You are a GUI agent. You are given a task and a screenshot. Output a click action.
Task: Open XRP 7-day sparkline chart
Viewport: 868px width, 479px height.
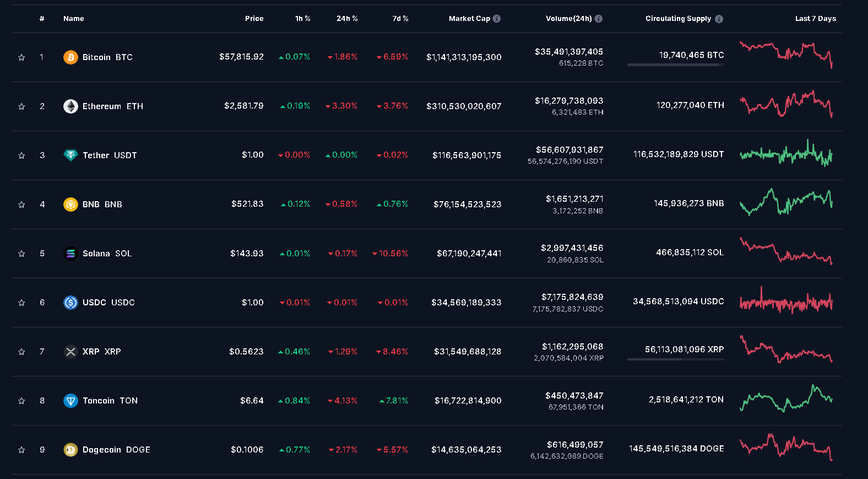coord(786,349)
